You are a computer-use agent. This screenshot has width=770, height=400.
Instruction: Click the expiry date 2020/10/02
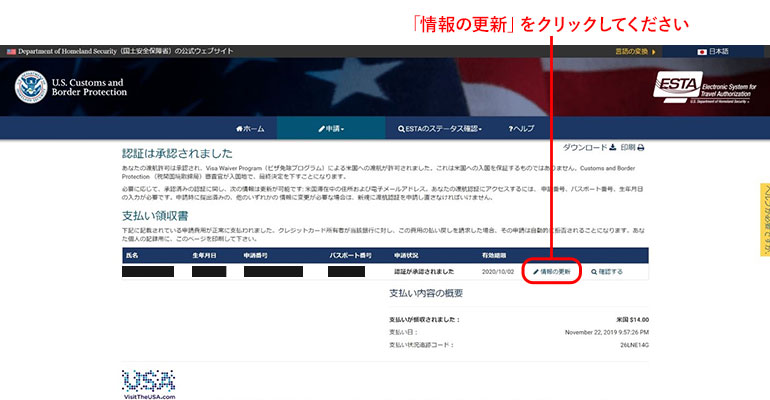tap(497, 271)
